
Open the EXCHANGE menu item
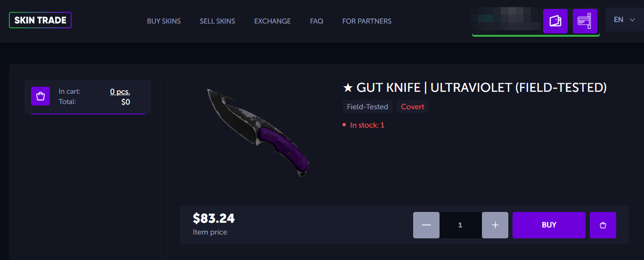(273, 21)
